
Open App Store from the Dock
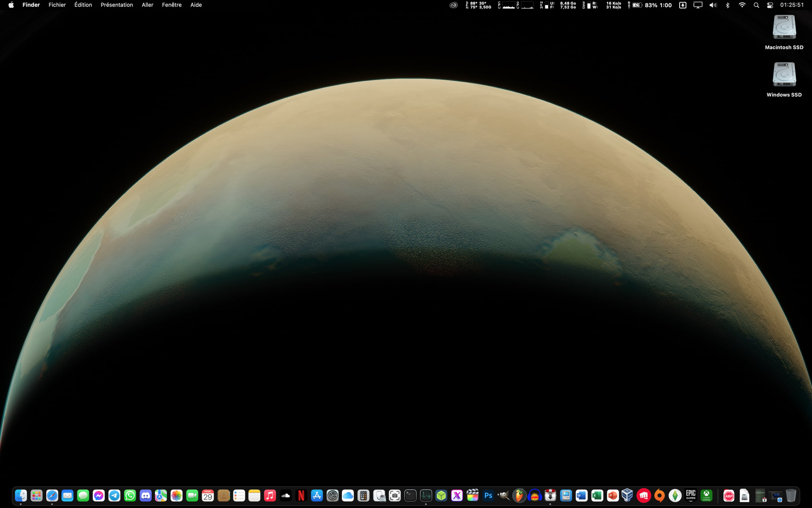[317, 495]
